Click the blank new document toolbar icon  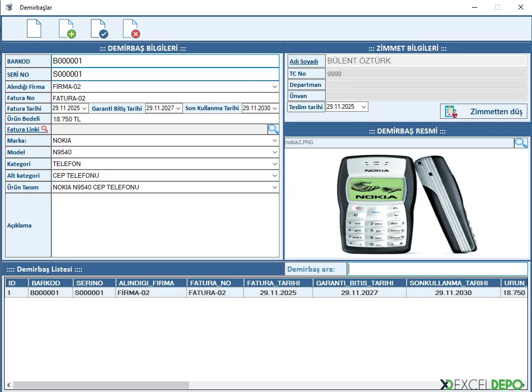pyautogui.click(x=34, y=28)
